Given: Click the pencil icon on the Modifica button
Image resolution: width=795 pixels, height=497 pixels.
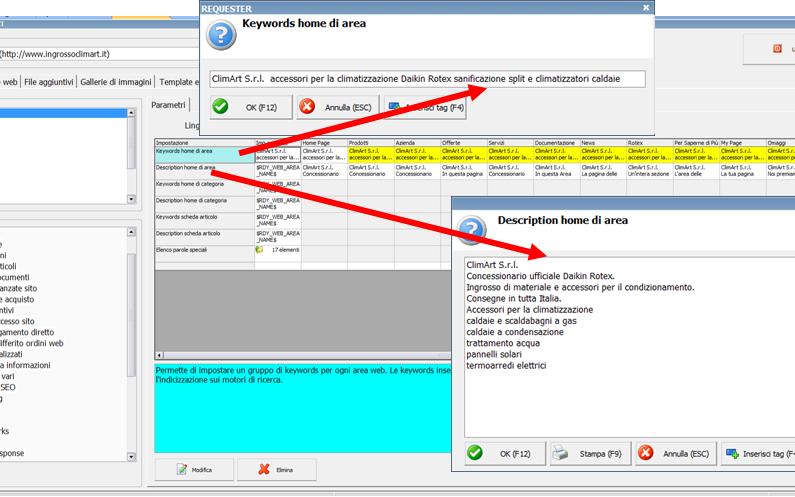Looking at the screenshot, I should tap(182, 470).
